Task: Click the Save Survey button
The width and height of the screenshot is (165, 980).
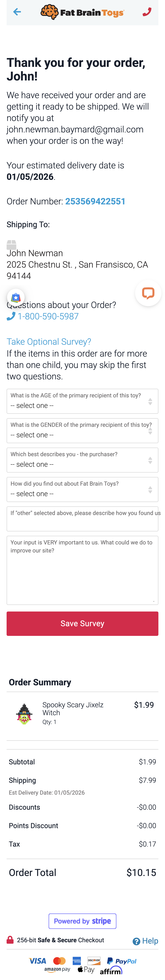Action: click(x=82, y=623)
